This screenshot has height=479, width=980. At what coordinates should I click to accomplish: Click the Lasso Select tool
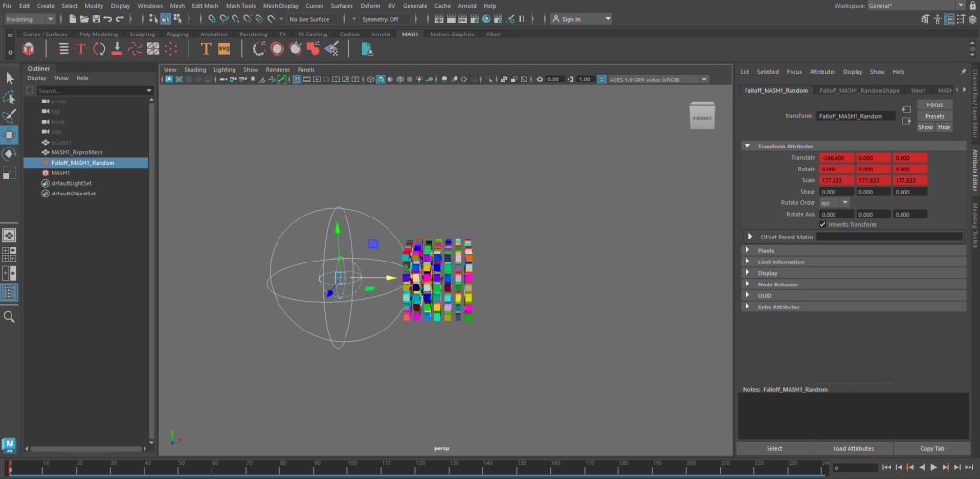coord(10,97)
